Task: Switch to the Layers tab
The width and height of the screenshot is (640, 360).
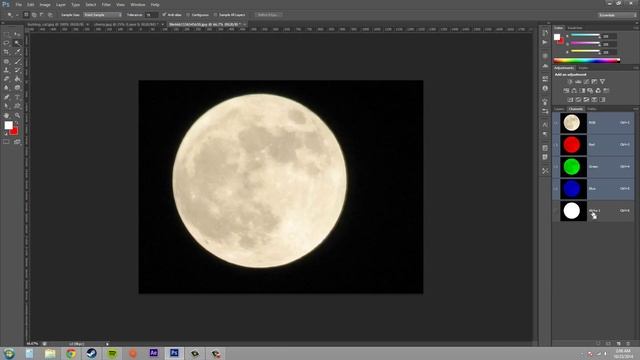Action: click(559, 109)
